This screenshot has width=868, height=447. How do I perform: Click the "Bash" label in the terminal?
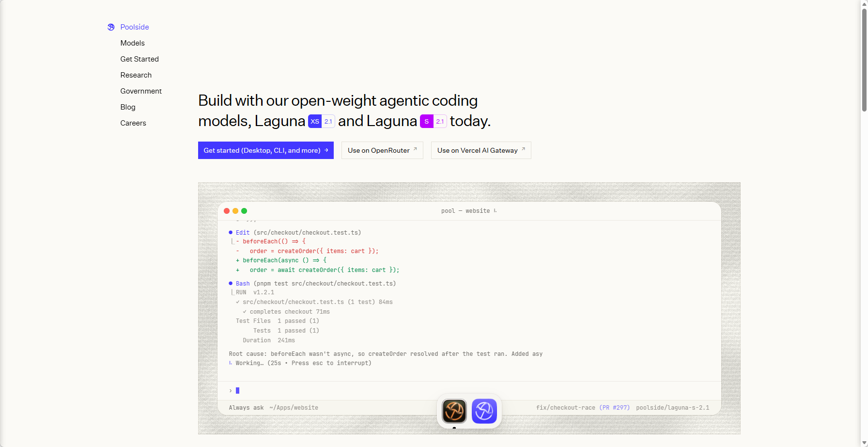pos(243,284)
